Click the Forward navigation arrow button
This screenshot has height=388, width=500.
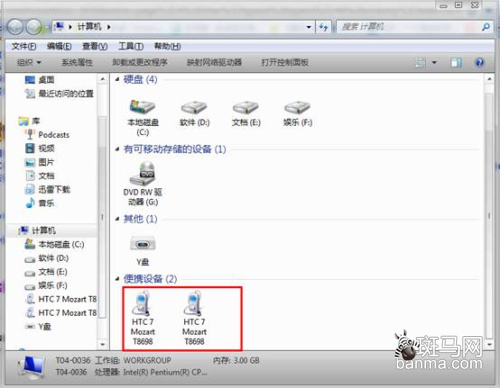coord(34,27)
